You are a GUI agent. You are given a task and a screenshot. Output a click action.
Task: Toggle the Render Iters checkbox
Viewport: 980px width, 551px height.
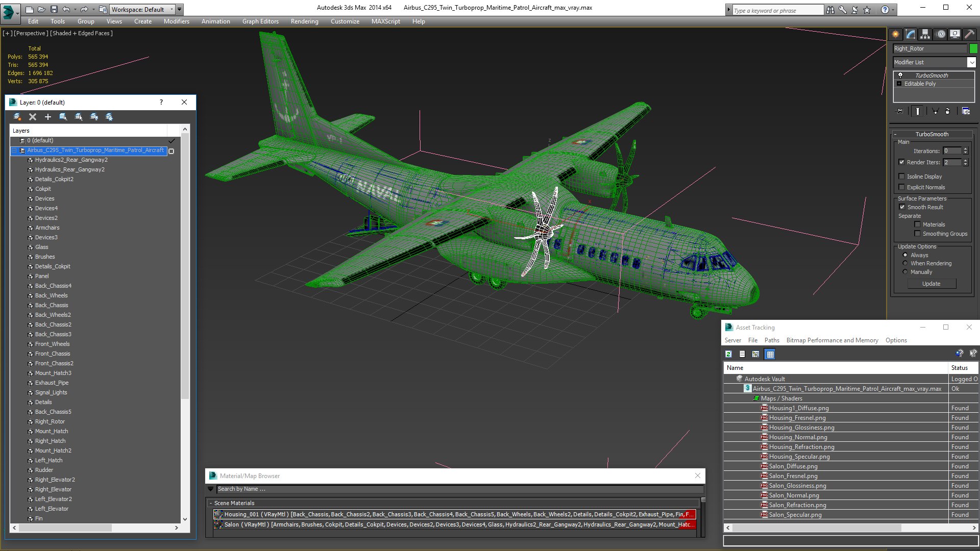902,162
